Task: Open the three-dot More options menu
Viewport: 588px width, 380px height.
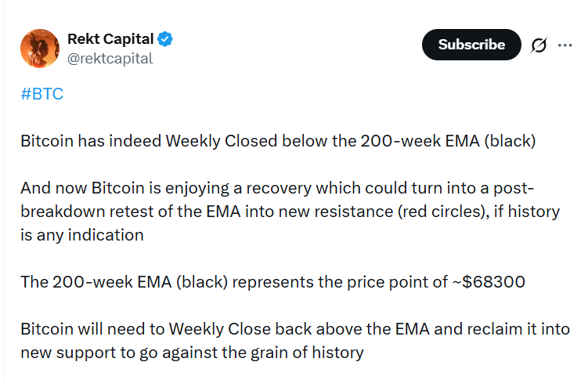Action: coord(565,45)
